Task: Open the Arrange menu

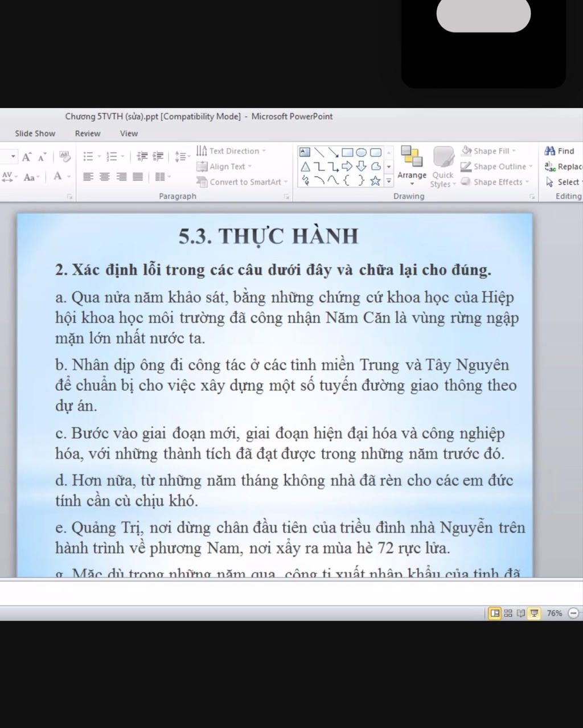Action: point(412,165)
